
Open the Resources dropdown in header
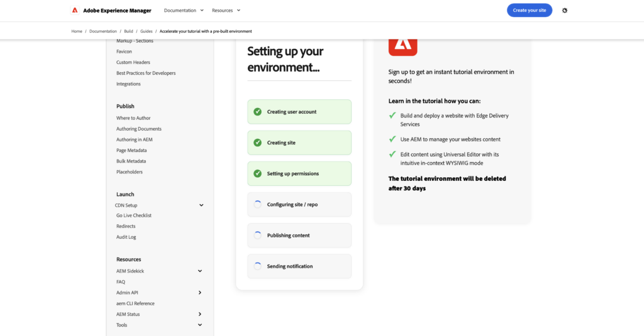(x=226, y=10)
